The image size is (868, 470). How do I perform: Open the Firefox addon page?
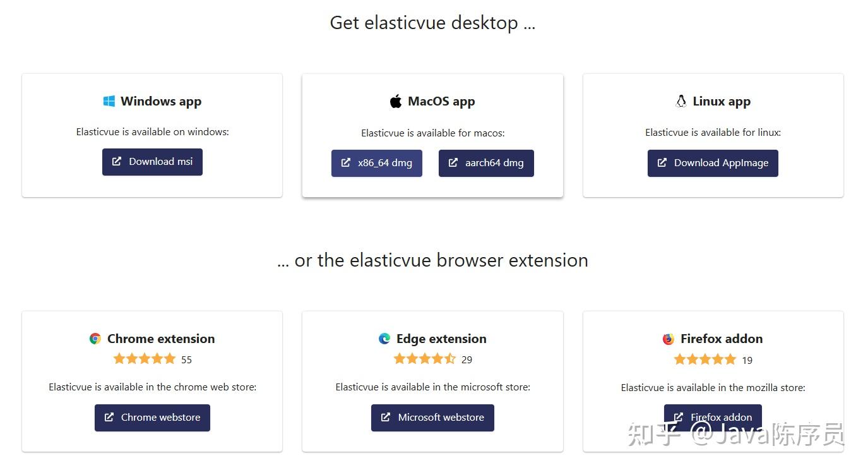click(x=712, y=417)
